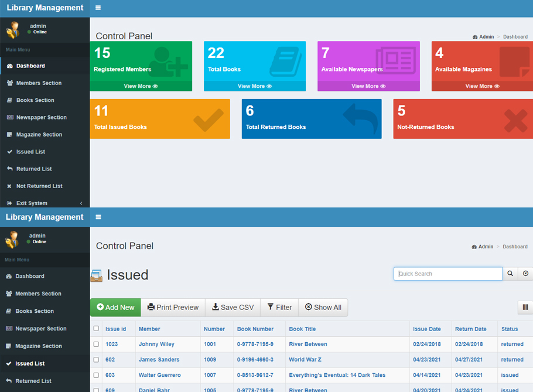Viewport: 533px width, 392px height.
Task: Check the checkbox for James Sanders' issue 602
Action: pos(97,359)
